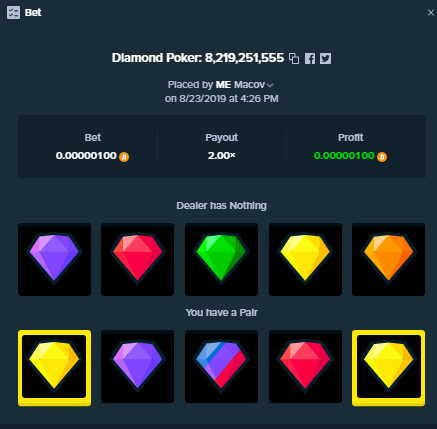Viewport: 437px width, 429px height.
Task: Click the bitcoin icon next to Profit amount
Action: 382,157
